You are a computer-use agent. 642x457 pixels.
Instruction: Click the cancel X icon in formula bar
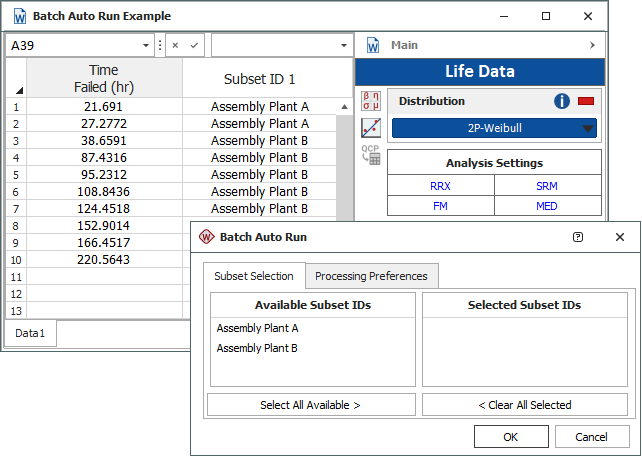point(175,46)
